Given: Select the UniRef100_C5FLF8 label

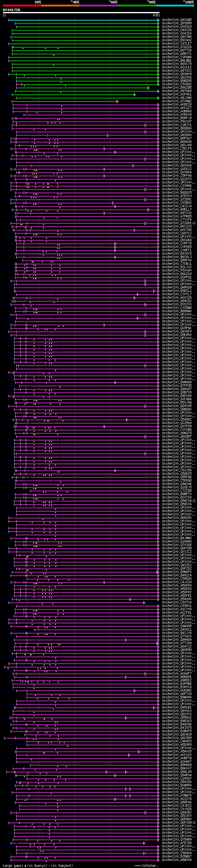Looking at the screenshot, I should coord(177,149).
